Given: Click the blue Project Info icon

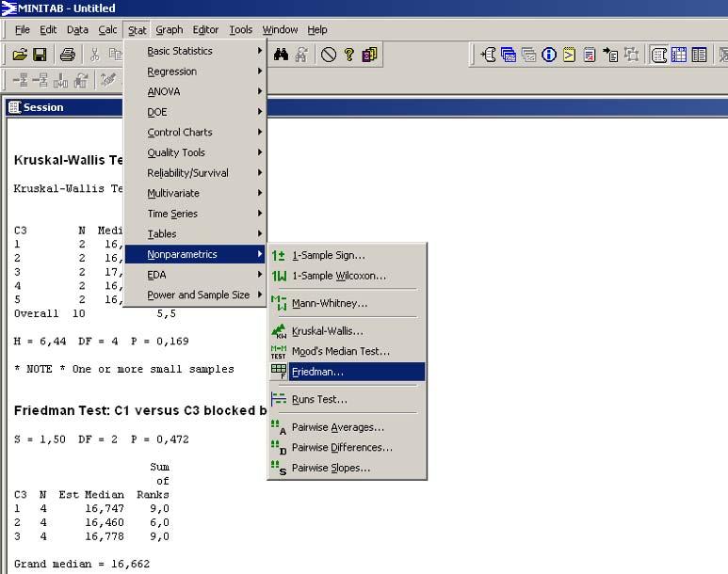Looking at the screenshot, I should 549,55.
